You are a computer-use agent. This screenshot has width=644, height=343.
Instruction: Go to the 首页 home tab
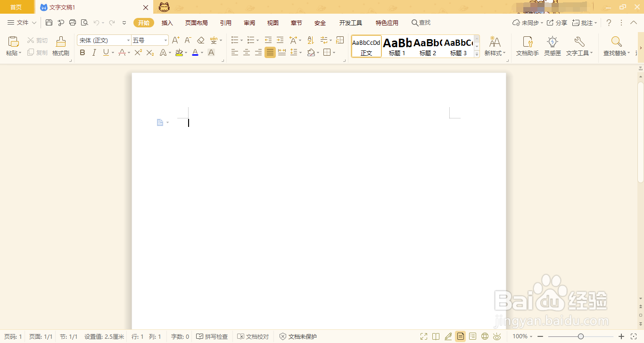pyautogui.click(x=16, y=7)
